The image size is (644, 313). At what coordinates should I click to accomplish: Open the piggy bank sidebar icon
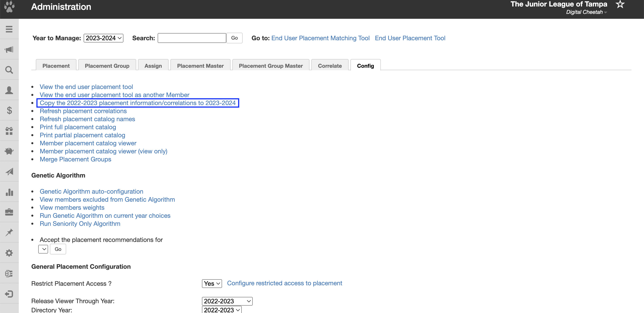9,151
